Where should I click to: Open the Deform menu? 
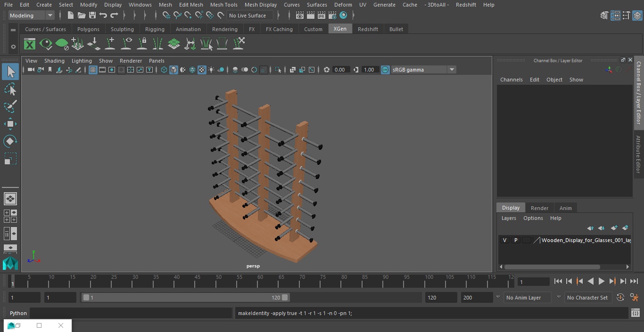[x=343, y=5]
